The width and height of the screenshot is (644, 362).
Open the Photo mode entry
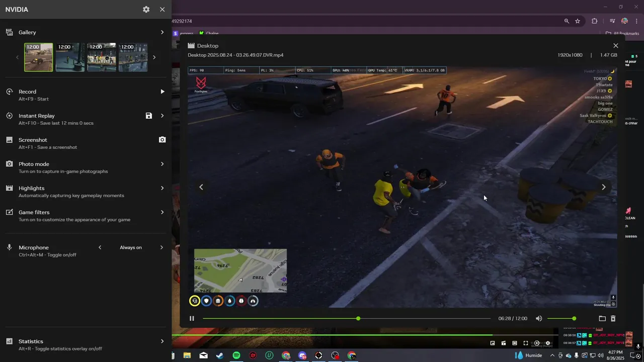[x=34, y=164]
